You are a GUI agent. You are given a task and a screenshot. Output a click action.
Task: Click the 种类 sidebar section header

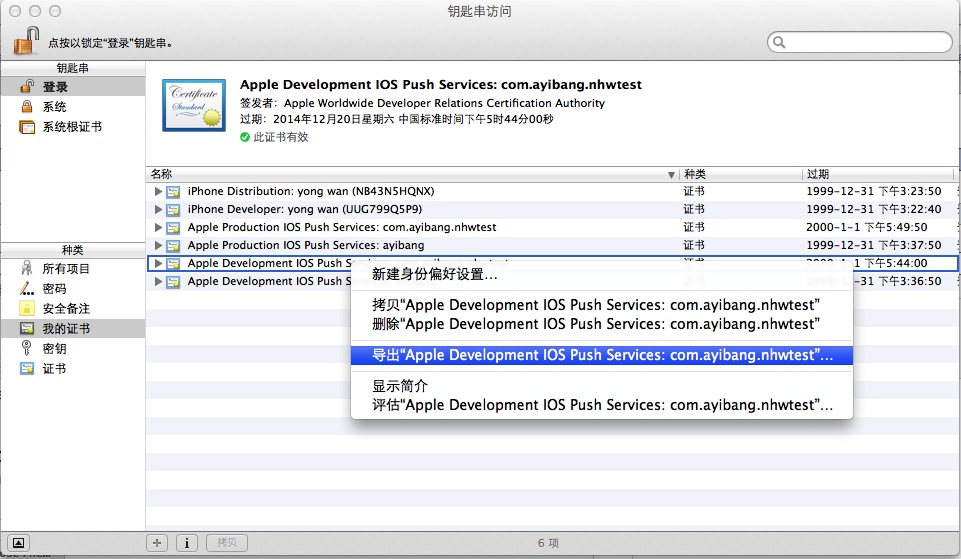(x=72, y=249)
